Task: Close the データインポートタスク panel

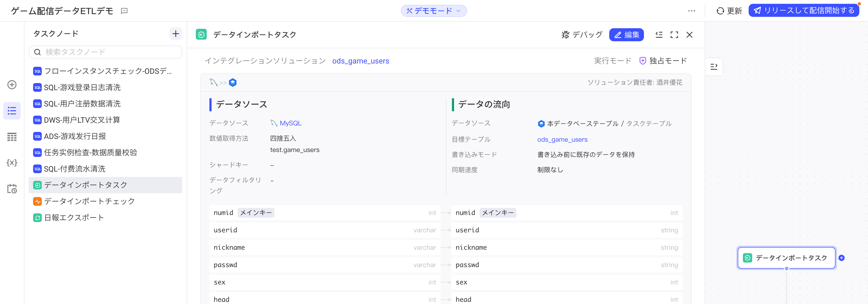Action: pos(690,35)
